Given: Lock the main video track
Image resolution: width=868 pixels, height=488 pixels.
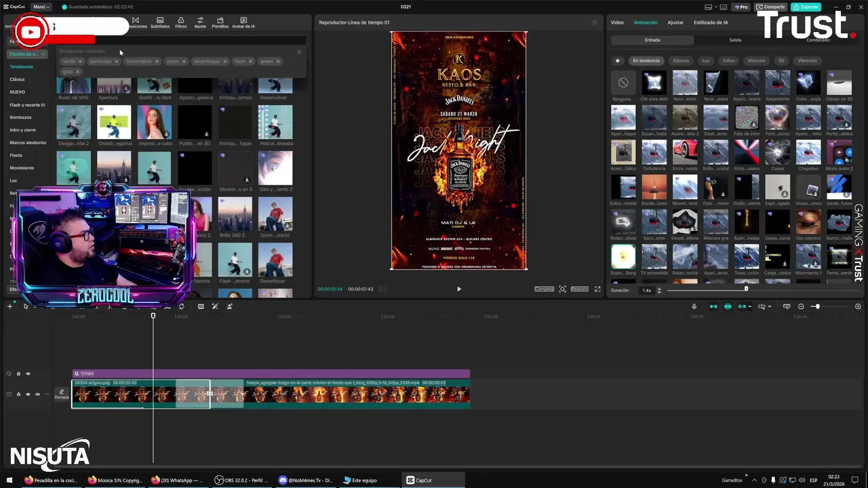Looking at the screenshot, I should [18, 394].
